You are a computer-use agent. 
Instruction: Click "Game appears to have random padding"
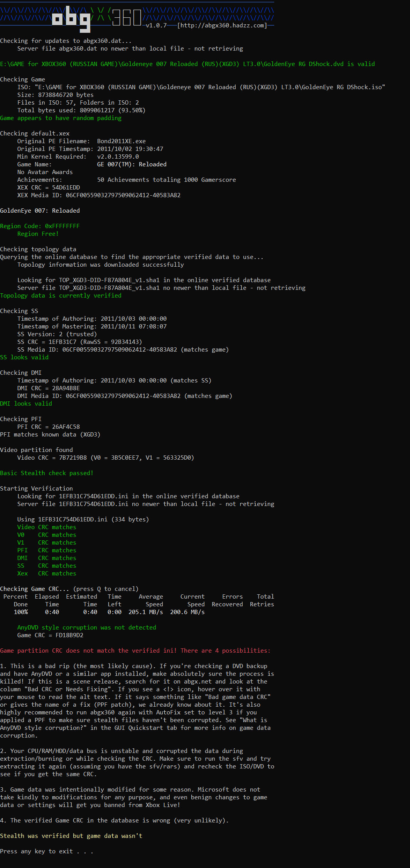pos(61,118)
